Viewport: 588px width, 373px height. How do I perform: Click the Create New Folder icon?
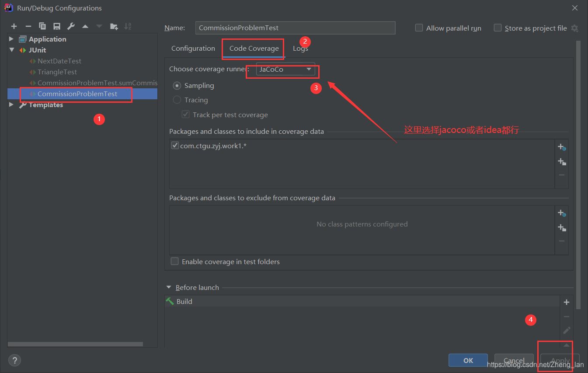(114, 27)
